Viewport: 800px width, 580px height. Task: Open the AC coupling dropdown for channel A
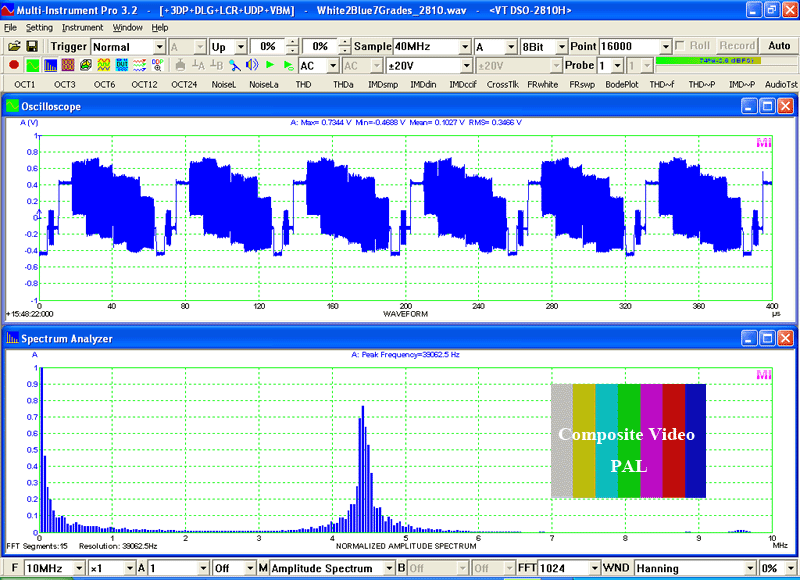point(333,66)
